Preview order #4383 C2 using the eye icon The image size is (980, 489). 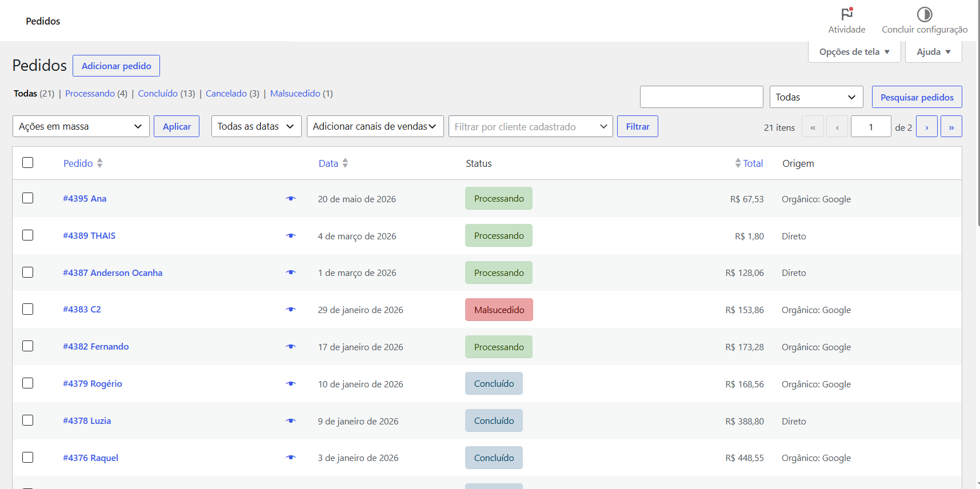click(x=291, y=310)
